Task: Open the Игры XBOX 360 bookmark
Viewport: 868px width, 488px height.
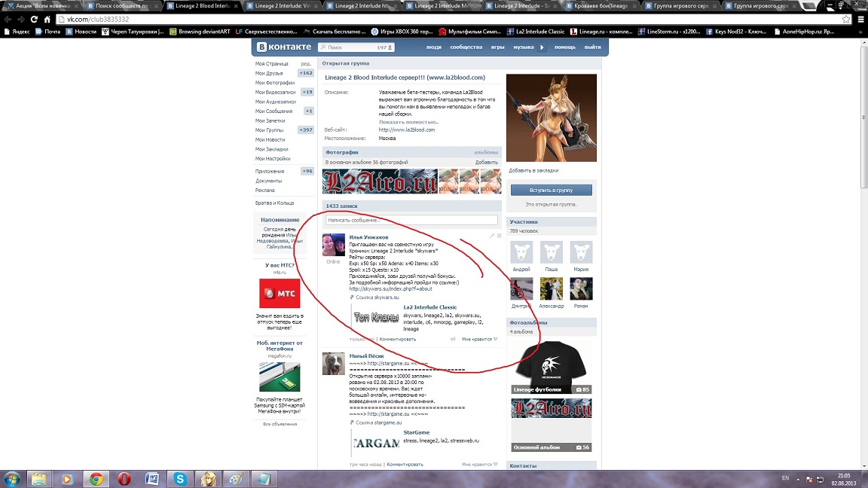Action: pyautogui.click(x=402, y=32)
